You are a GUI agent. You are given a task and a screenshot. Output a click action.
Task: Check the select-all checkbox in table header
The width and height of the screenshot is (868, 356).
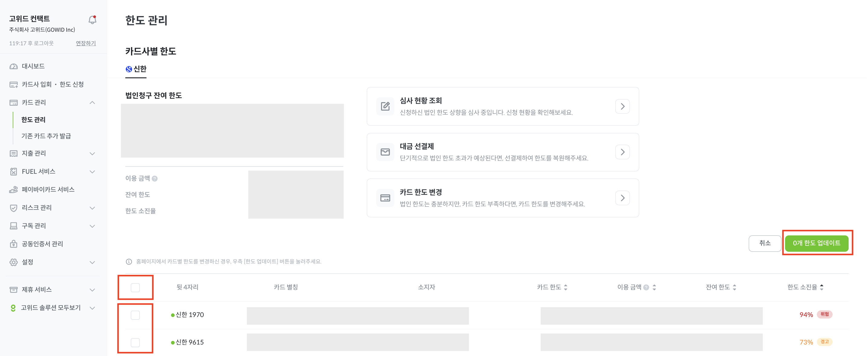(135, 287)
